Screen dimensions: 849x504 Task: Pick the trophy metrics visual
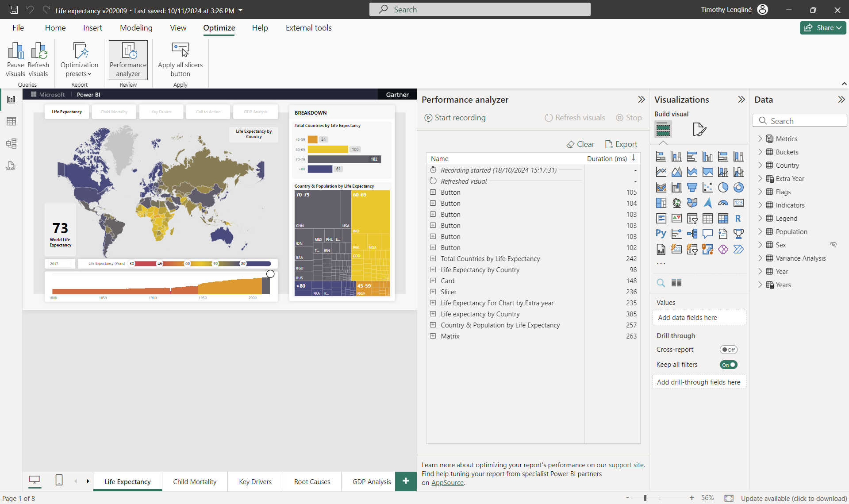[x=738, y=234]
